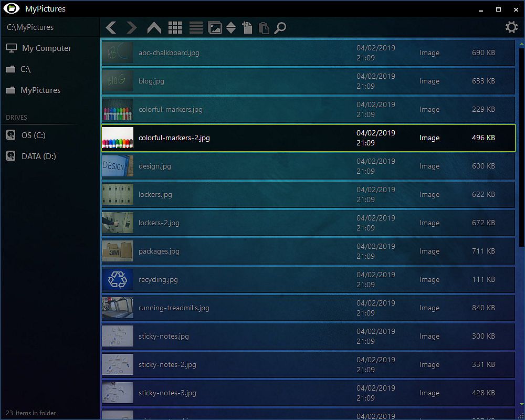Click the monitor icon beside My Computer

coord(12,48)
